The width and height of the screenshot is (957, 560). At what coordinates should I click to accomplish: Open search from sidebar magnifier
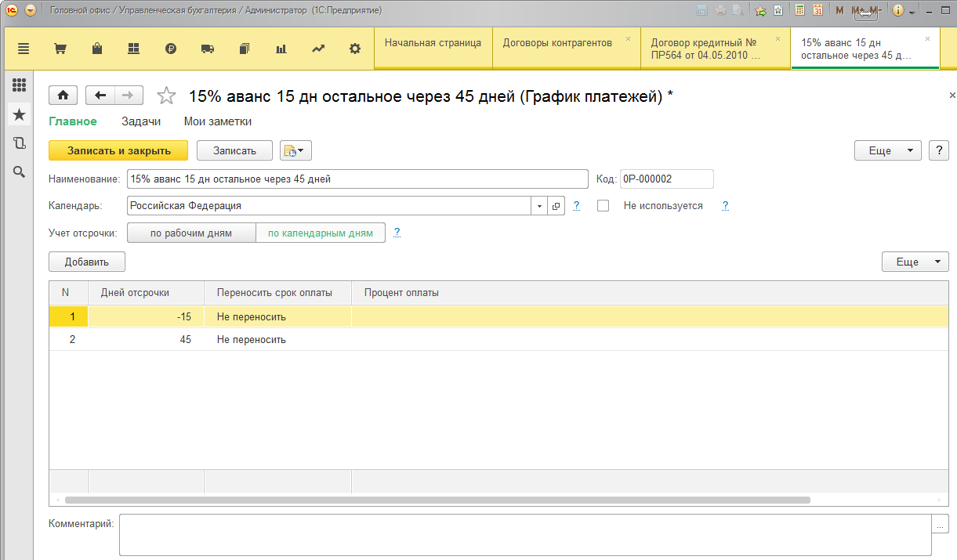tap(19, 172)
